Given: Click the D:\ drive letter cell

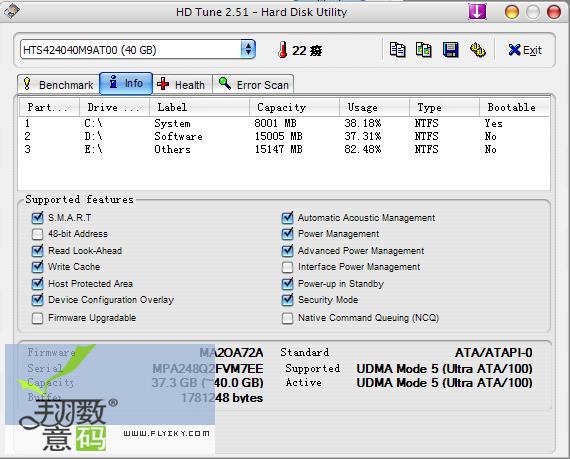Looking at the screenshot, I should pos(93,137).
